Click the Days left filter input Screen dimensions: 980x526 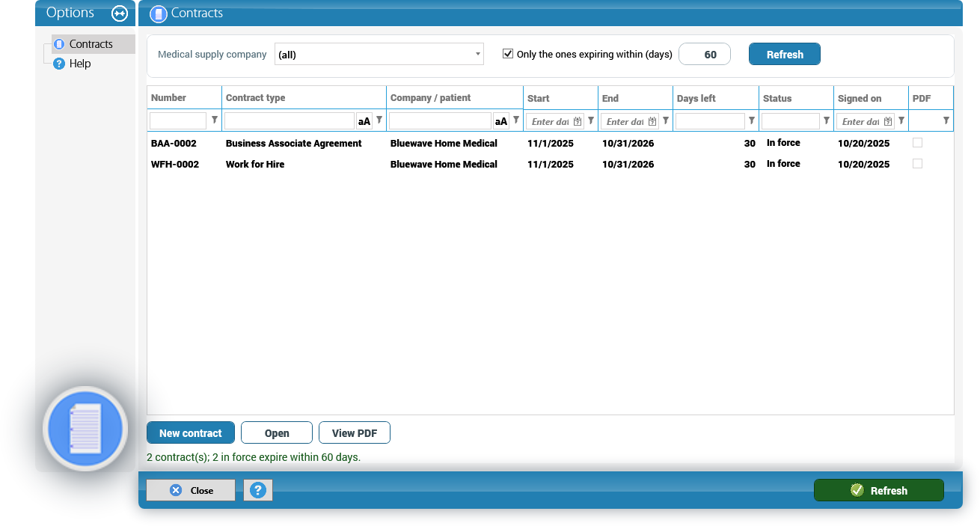point(710,121)
